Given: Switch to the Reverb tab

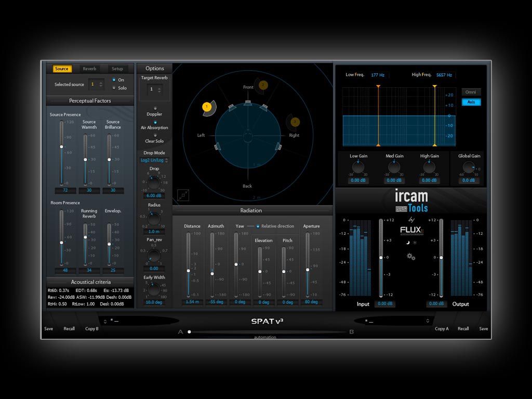Looking at the screenshot, I should [89, 69].
